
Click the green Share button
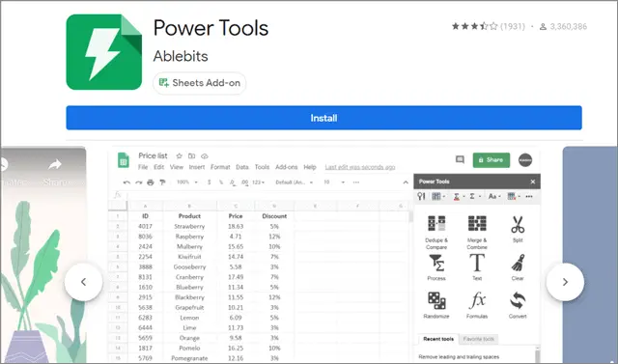click(492, 160)
